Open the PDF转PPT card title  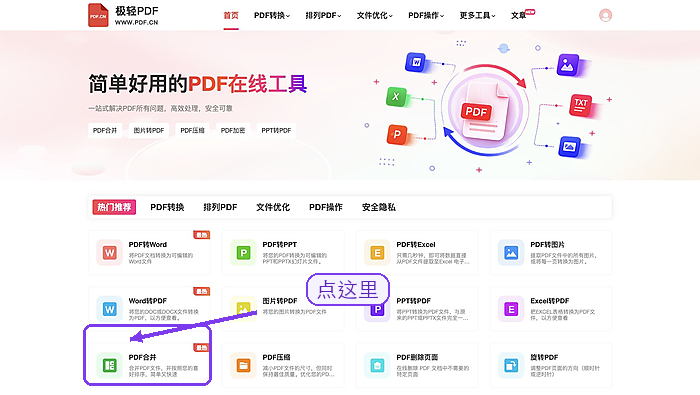point(279,245)
